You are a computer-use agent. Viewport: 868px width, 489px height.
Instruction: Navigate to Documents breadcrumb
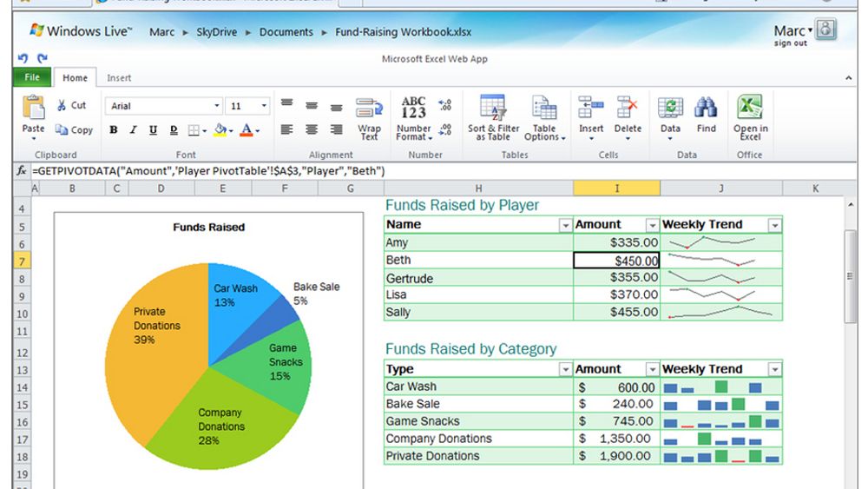pos(286,32)
